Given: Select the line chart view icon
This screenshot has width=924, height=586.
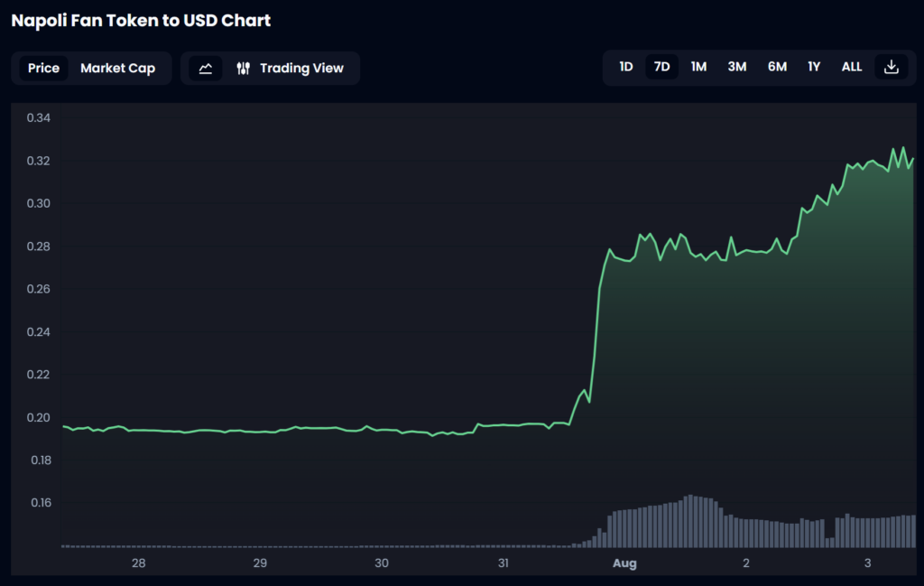Looking at the screenshot, I should [205, 69].
